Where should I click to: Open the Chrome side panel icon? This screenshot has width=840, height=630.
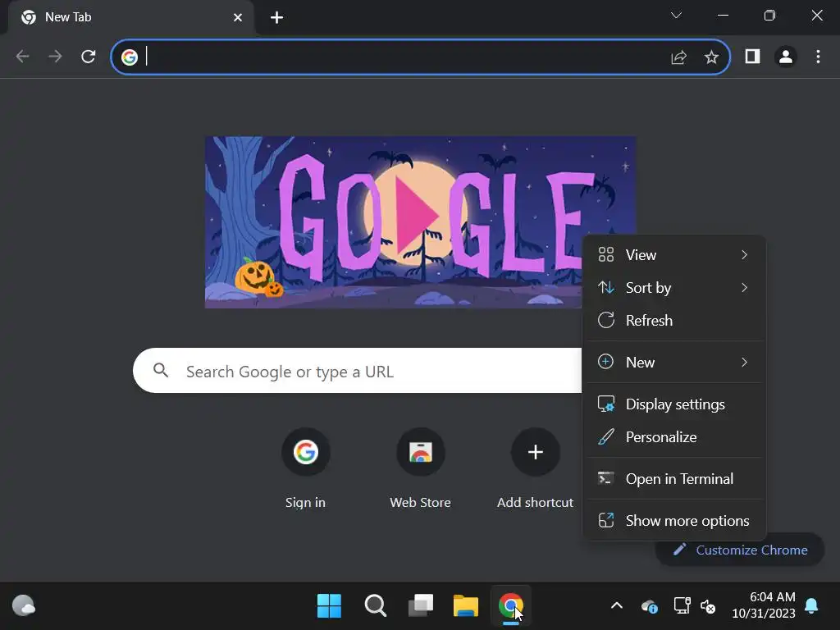tap(753, 57)
